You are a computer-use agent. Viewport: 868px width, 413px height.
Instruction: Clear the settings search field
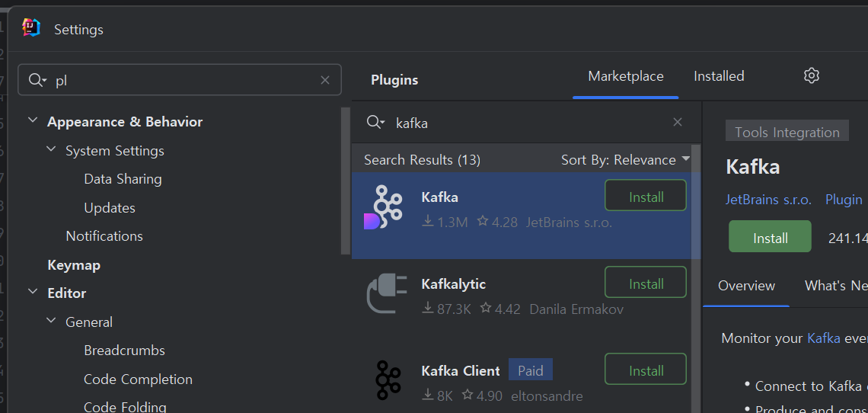click(325, 80)
